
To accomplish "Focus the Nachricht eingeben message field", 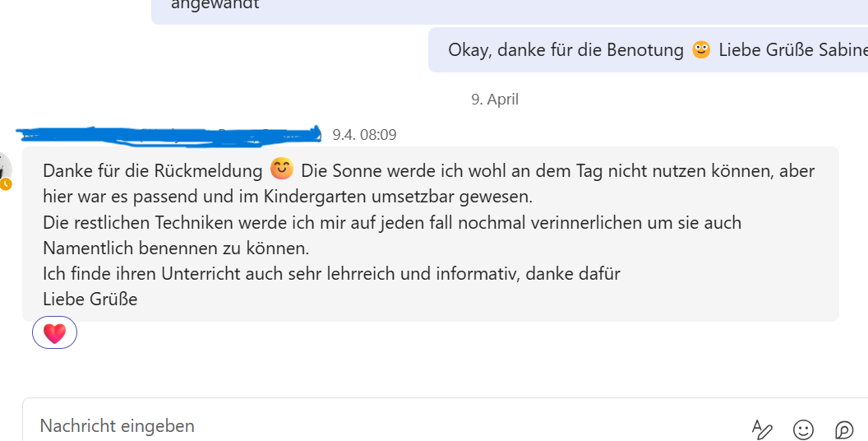I will point(329,425).
